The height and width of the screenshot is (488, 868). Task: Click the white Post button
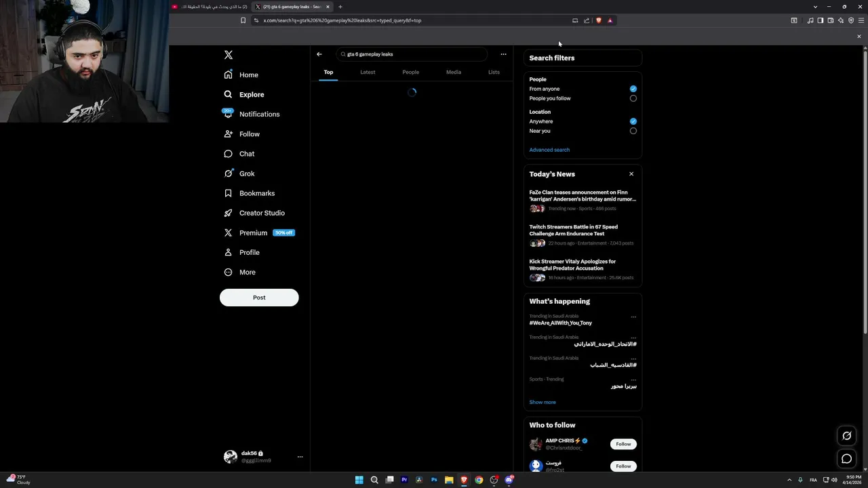tap(259, 298)
